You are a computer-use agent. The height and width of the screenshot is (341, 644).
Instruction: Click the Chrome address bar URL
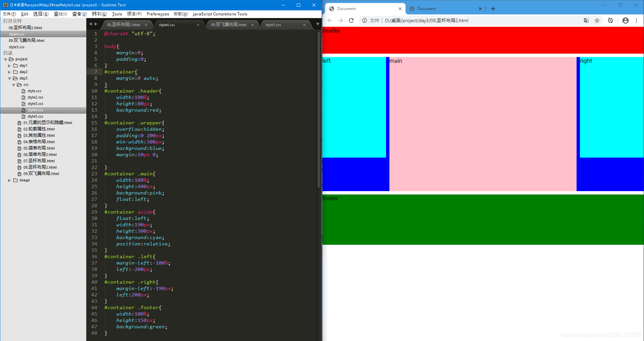427,20
